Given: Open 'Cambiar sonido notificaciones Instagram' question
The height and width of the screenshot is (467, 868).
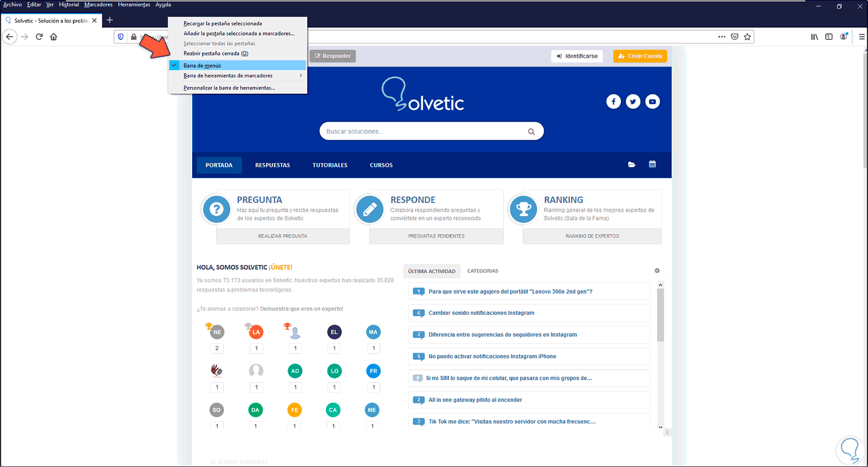Looking at the screenshot, I should pos(481,313).
